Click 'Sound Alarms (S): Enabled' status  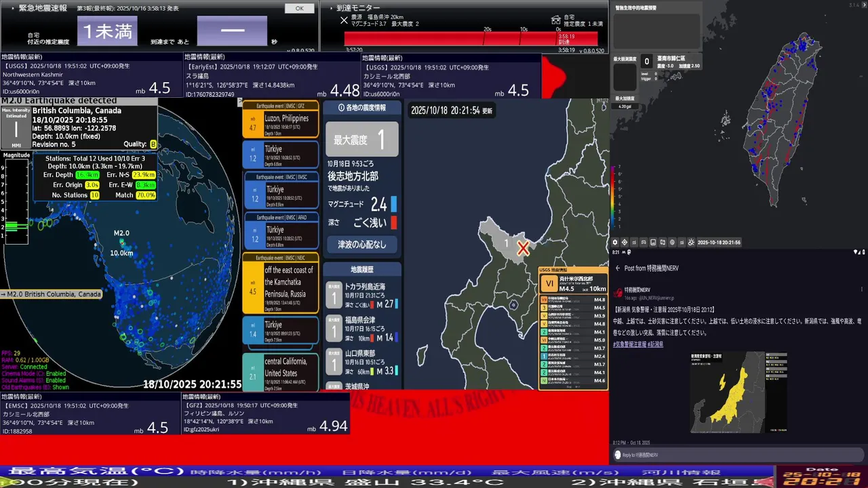pyautogui.click(x=35, y=380)
